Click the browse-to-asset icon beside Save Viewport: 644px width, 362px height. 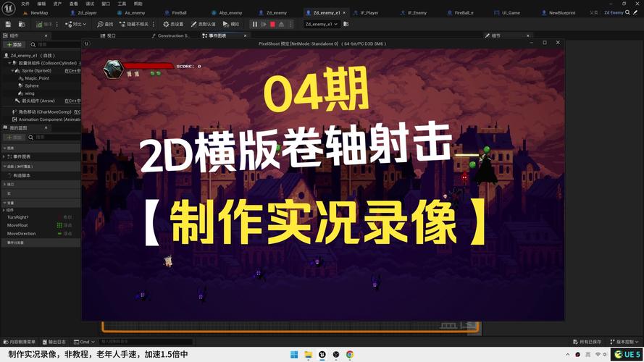(x=22, y=25)
